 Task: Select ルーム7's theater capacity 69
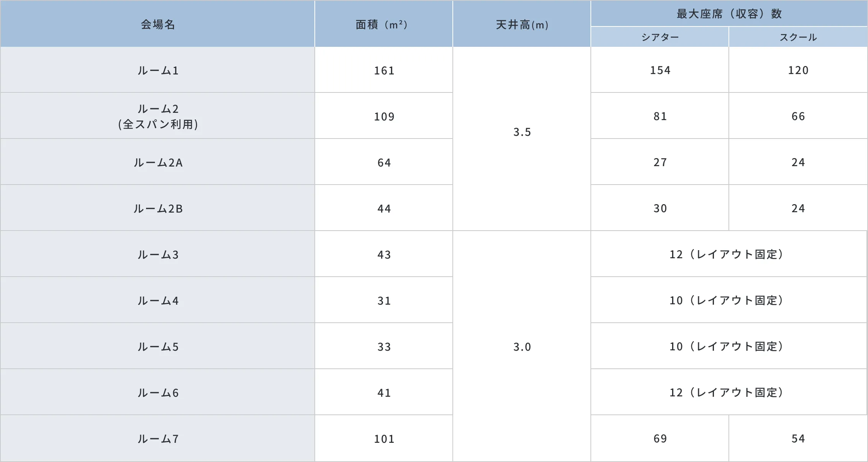pos(660,439)
